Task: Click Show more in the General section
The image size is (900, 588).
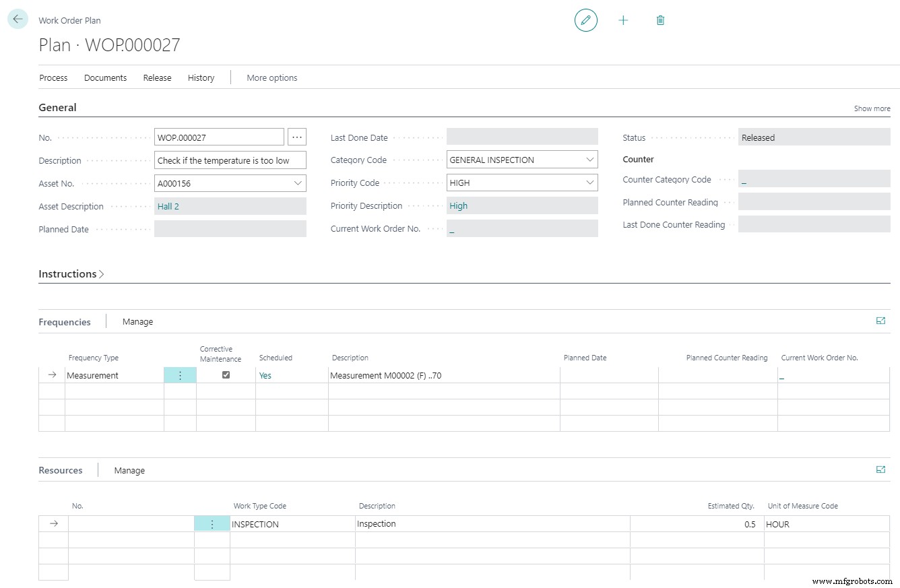Action: [872, 108]
